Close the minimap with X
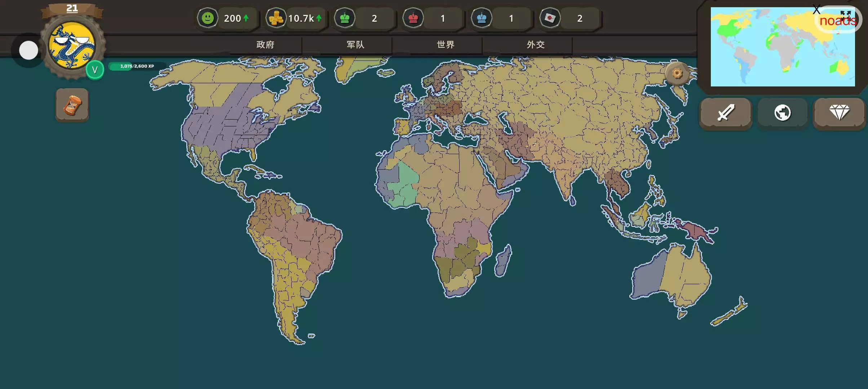 point(816,10)
